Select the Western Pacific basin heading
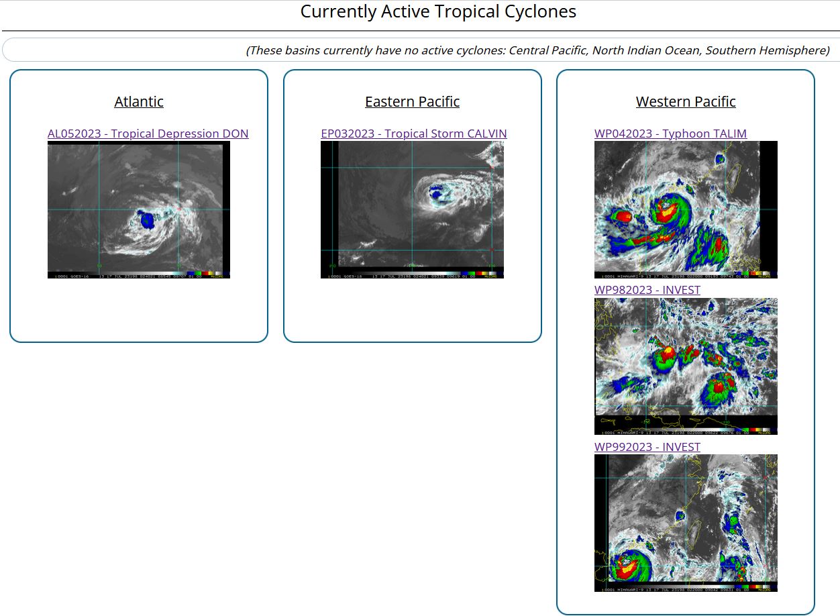Image resolution: width=840 pixels, height=616 pixels. [x=686, y=101]
